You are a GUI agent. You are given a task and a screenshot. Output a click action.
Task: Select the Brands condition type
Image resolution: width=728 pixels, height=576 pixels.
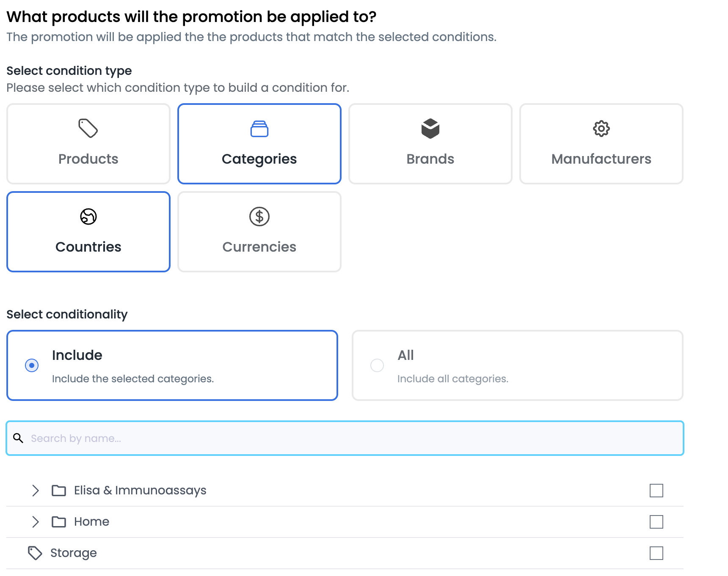pos(430,144)
